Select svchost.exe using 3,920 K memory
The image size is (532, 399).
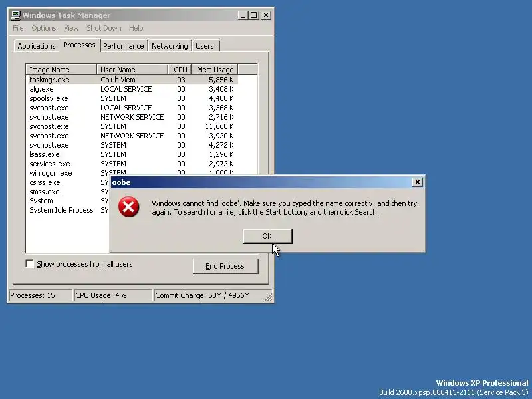[x=132, y=136]
